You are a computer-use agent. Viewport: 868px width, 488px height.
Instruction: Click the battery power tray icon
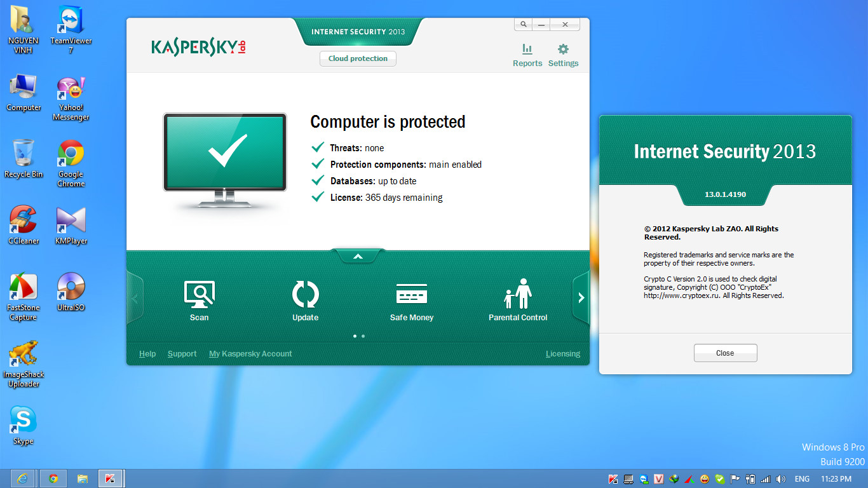pos(750,478)
